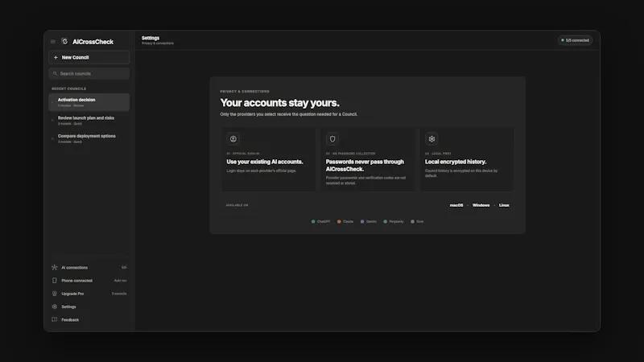The height and width of the screenshot is (362, 644).
Task: Click the Windows platform link
Action: [481, 205]
